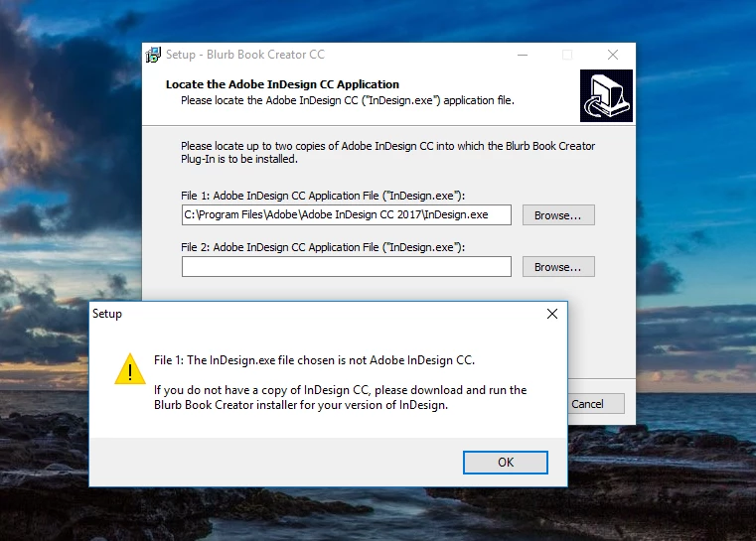This screenshot has height=541, width=756.
Task: Click 'Locate the Adobe InDesign CC Application' heading
Action: (282, 84)
